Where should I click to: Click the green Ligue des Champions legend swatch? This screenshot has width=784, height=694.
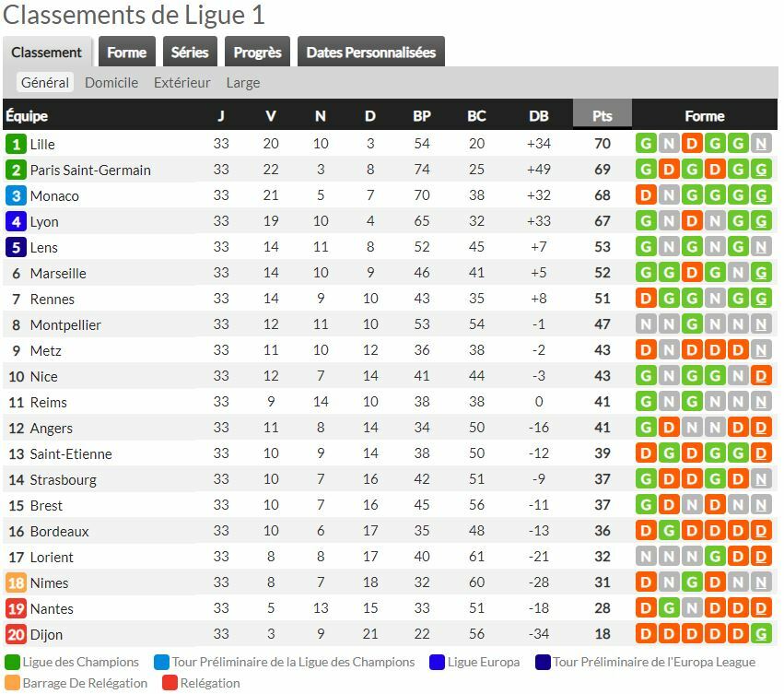[12, 662]
